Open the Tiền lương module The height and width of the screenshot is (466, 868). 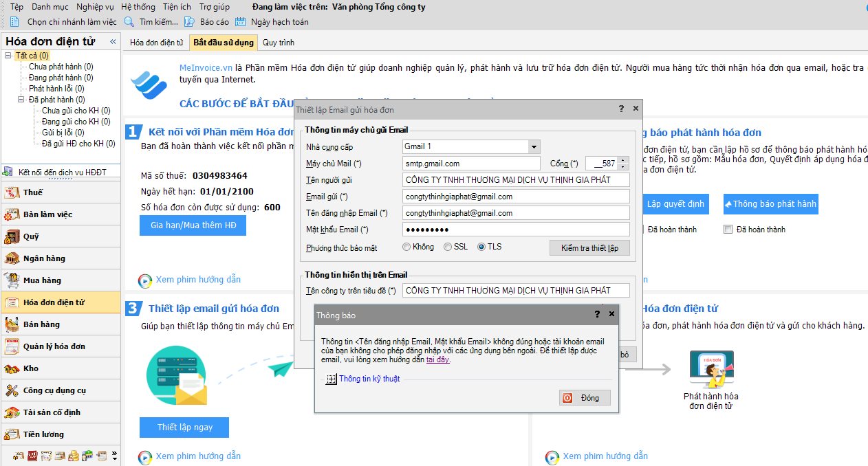61,434
